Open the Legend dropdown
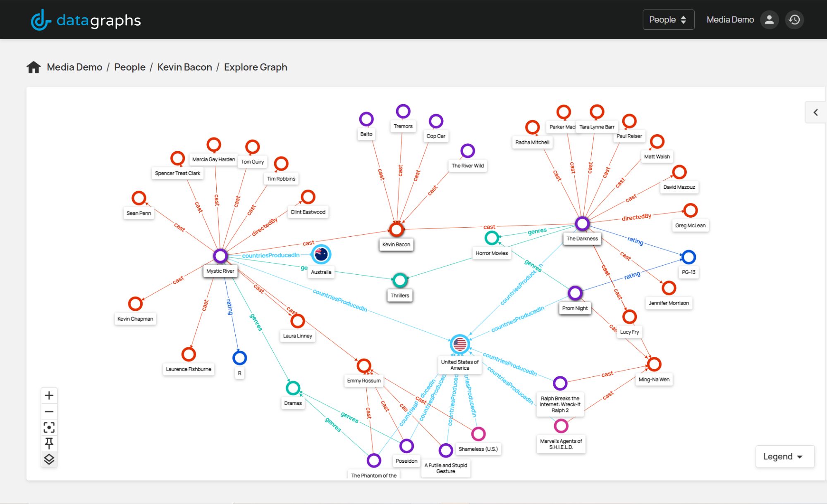The image size is (827, 504). point(784,456)
